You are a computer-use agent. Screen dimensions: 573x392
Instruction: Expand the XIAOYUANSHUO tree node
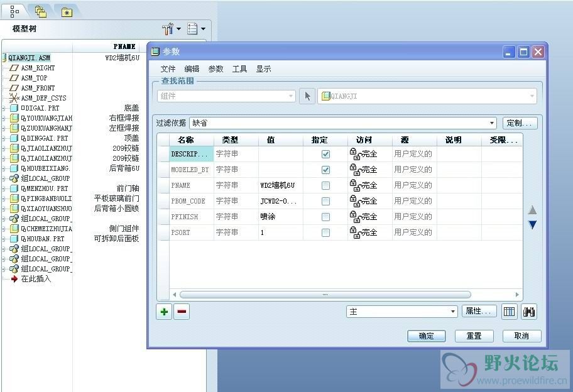pos(4,209)
